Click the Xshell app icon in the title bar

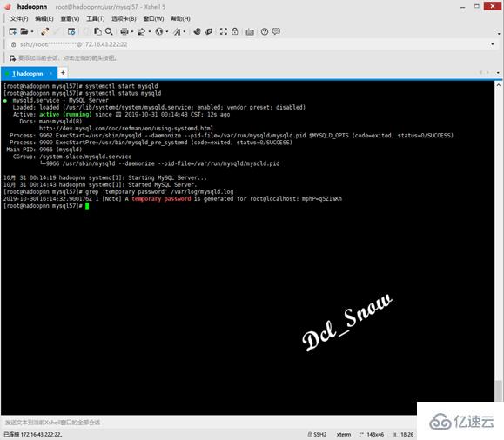[8, 6]
